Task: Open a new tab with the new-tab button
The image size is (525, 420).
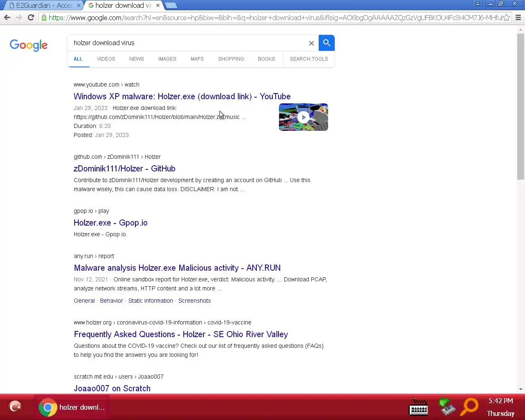Action: tap(171, 5)
